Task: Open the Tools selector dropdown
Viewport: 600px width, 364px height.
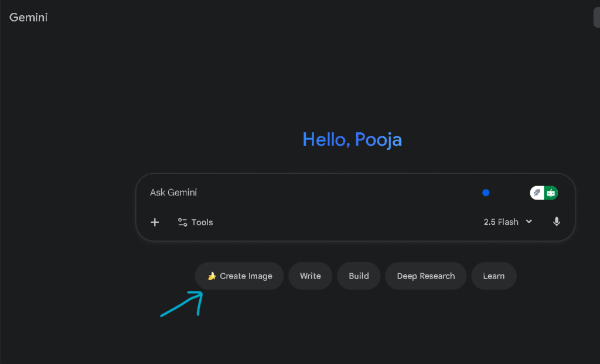Action: (x=195, y=222)
